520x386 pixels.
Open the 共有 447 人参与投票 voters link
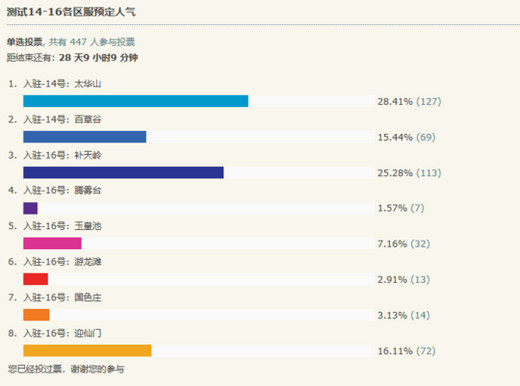point(92,42)
